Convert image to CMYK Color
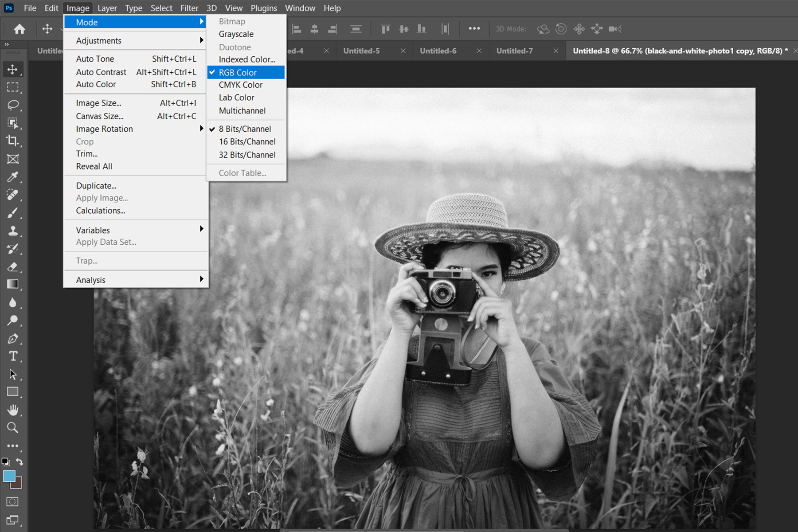798x532 pixels. tap(246, 85)
